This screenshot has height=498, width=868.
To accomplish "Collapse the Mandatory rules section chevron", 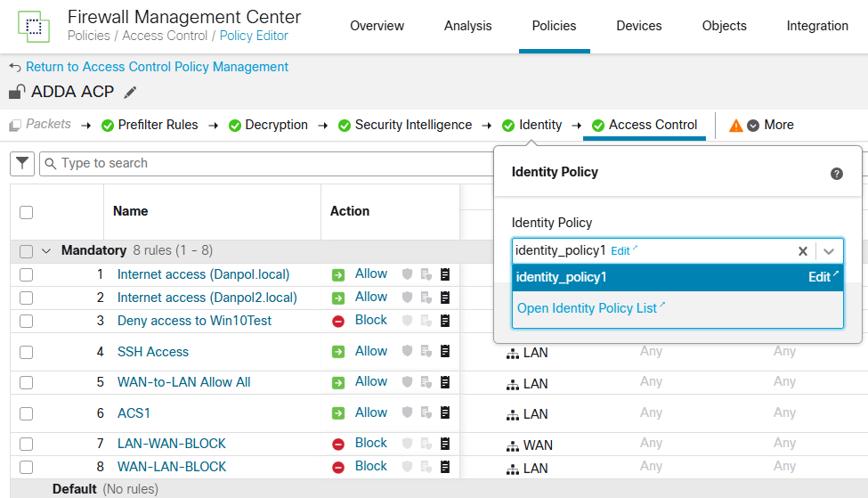I will tap(46, 251).
